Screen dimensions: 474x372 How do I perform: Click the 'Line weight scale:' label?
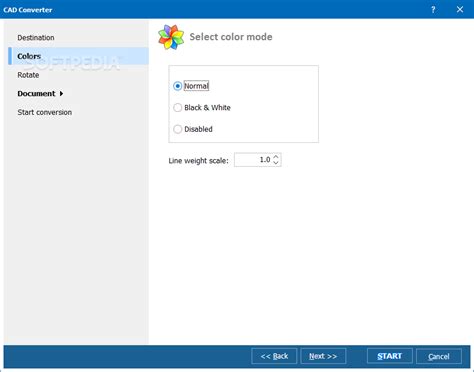coord(198,161)
